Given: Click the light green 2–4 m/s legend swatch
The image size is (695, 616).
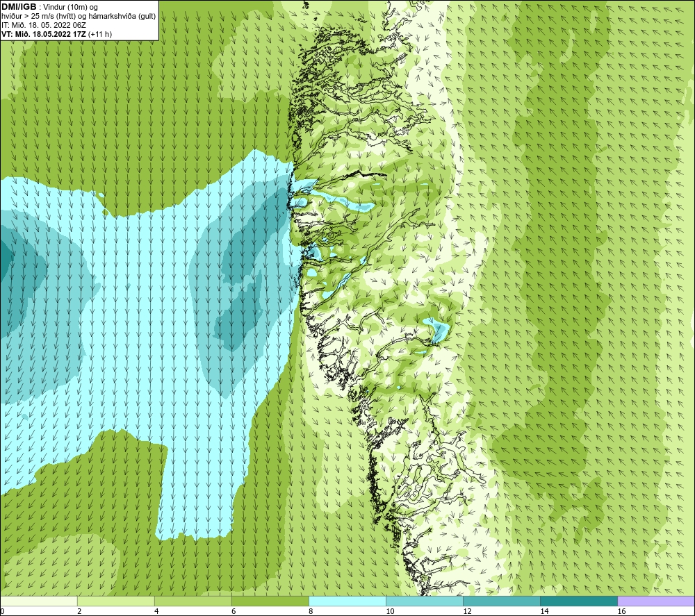Looking at the screenshot, I should 115,601.
